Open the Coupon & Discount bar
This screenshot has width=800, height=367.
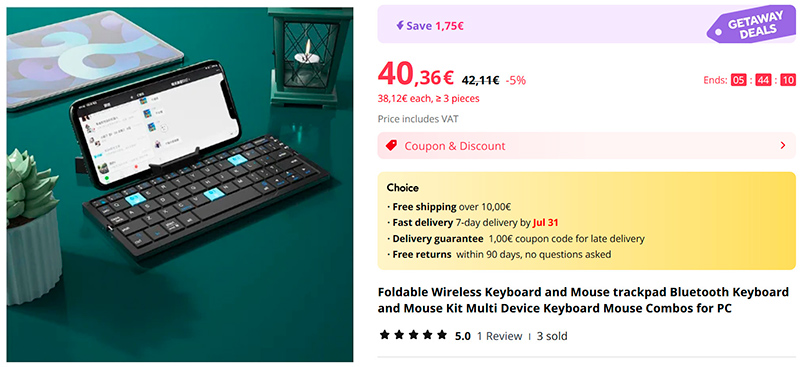click(x=586, y=145)
